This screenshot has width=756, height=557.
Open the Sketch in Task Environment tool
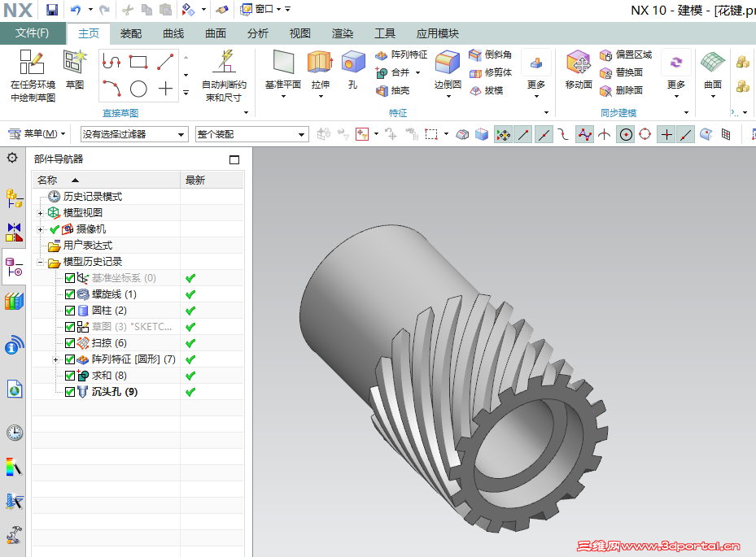33,76
